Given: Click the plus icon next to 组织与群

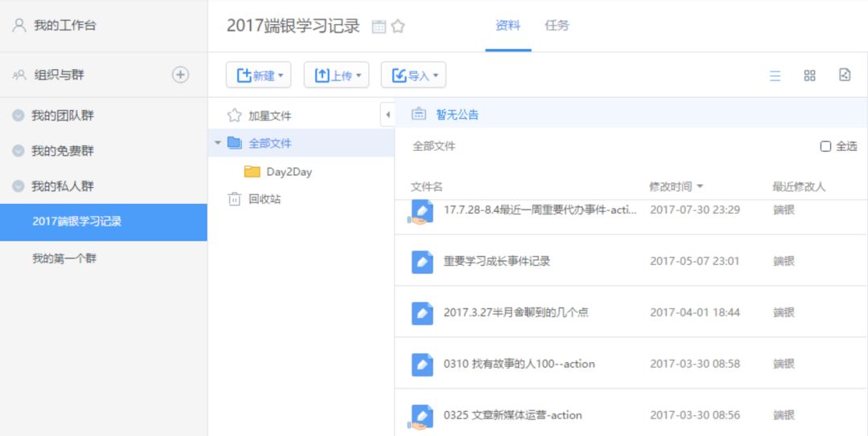Looking at the screenshot, I should pyautogui.click(x=181, y=75).
